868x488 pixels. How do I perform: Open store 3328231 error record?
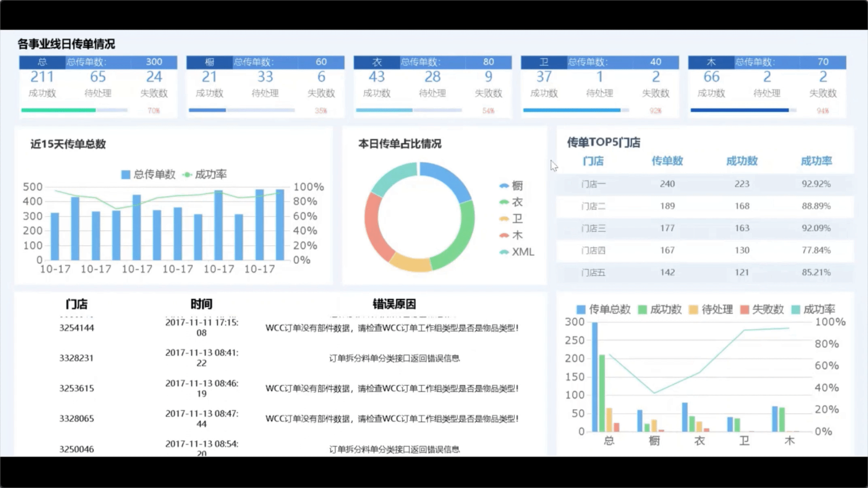[x=76, y=358]
